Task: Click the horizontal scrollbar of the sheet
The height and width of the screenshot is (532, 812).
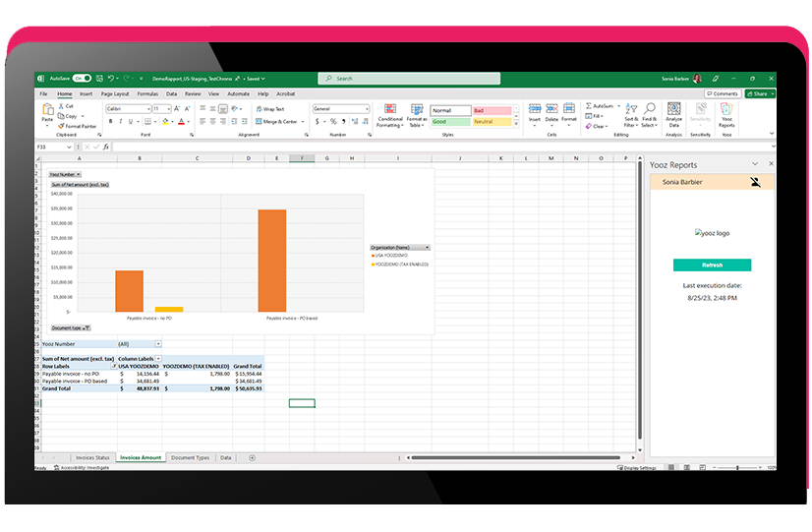Action: point(516,457)
